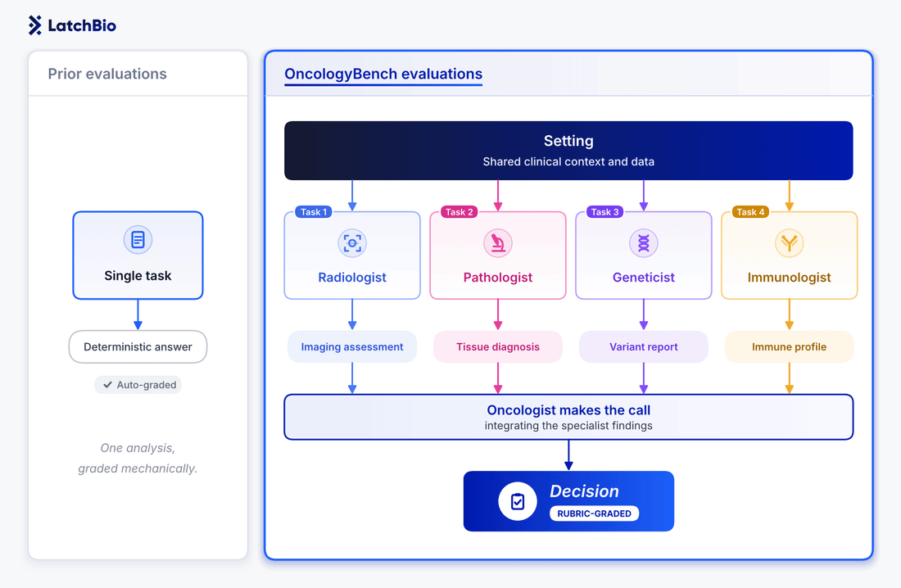Click the Setting title text
This screenshot has height=588, width=901.
(x=568, y=141)
